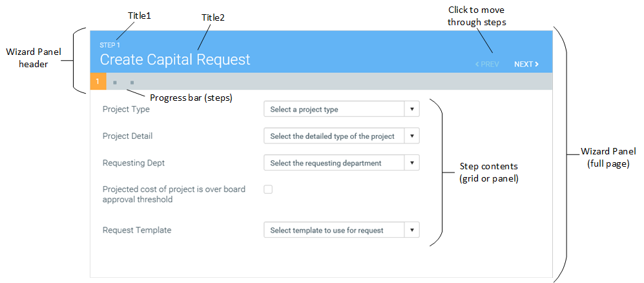The image size is (644, 283).
Task: Click the 'Select a project type' field
Action: pos(334,109)
